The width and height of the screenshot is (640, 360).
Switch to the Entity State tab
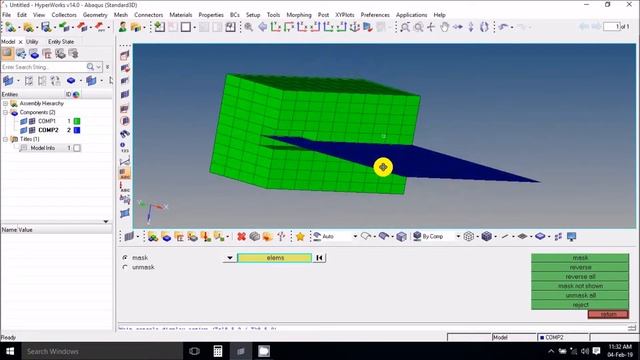(x=61, y=42)
